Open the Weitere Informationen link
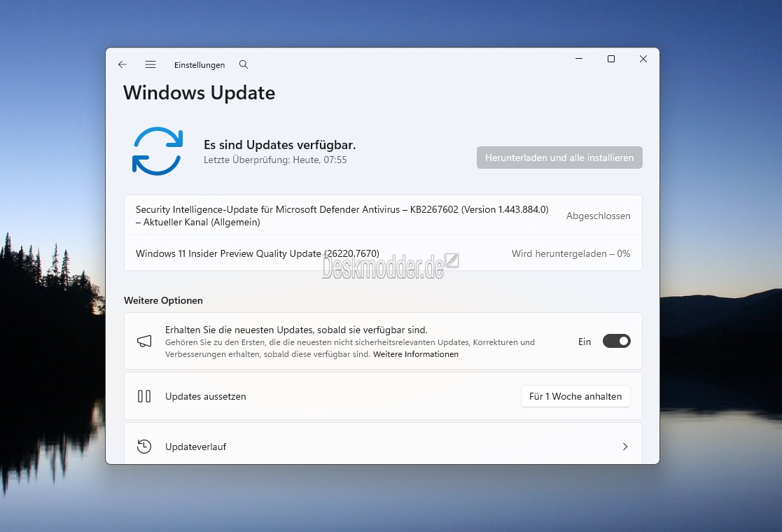 (415, 354)
